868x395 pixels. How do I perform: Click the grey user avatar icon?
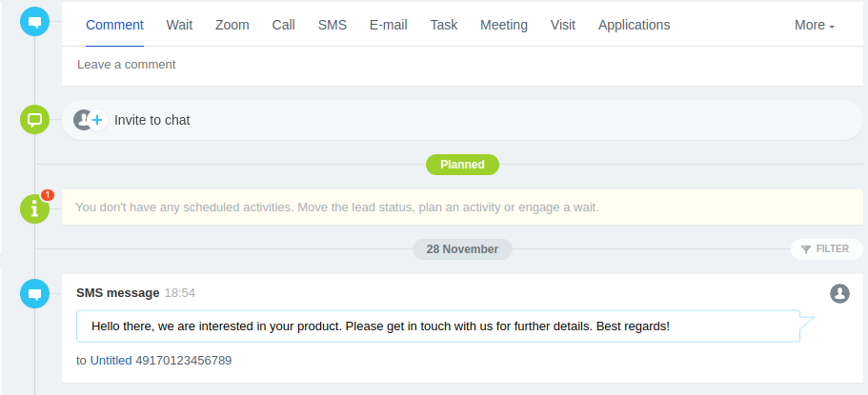pyautogui.click(x=839, y=293)
